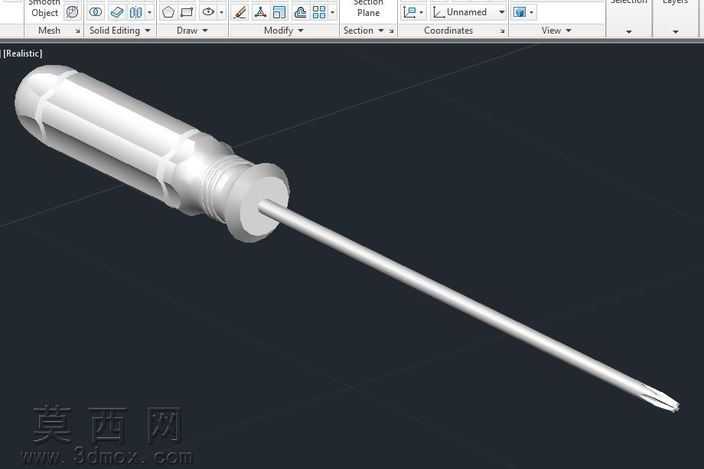Click the Phillips screwdriver tip in the viewport

coord(660,399)
